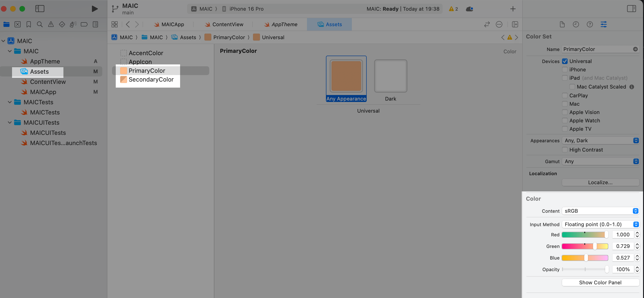Toggle the navigator sidebar icon

pos(40,9)
